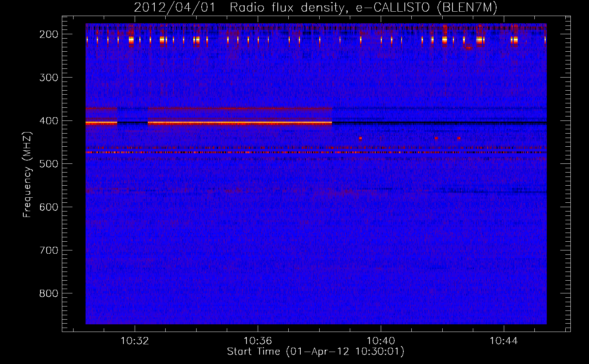This screenshot has width=589, height=364.
Task: Click the 'Frequency (MHZ)' axis label
Action: [27, 174]
